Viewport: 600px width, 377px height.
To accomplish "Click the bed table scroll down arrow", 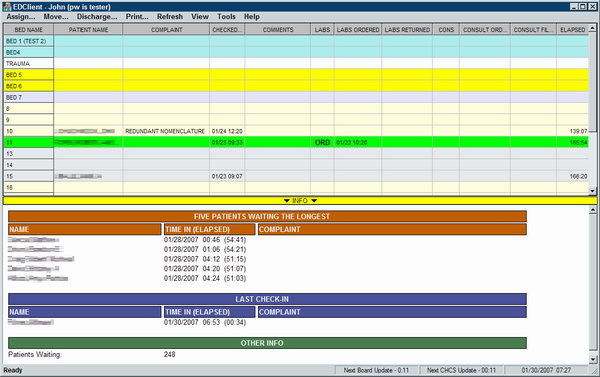I will pyautogui.click(x=592, y=191).
